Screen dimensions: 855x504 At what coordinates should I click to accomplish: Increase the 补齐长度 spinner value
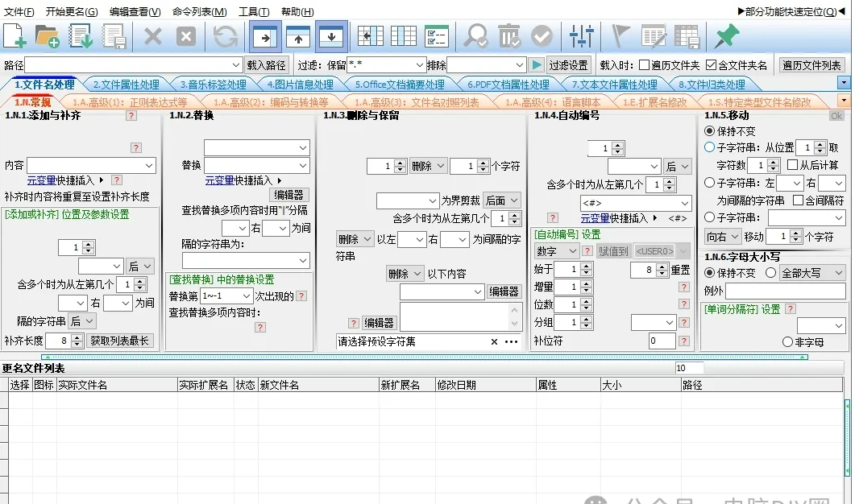(77, 337)
